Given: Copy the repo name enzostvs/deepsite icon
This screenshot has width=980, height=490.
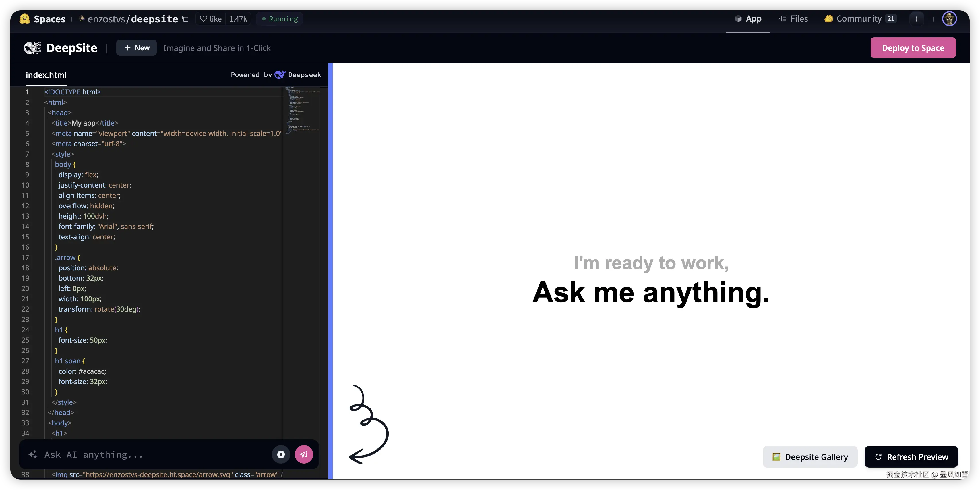Looking at the screenshot, I should click(186, 19).
